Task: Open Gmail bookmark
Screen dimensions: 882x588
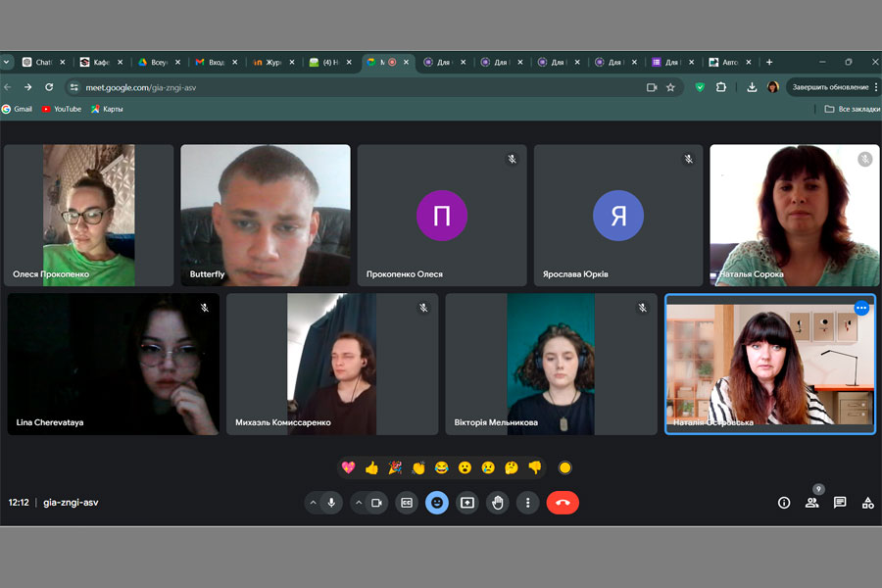Action: [x=17, y=109]
